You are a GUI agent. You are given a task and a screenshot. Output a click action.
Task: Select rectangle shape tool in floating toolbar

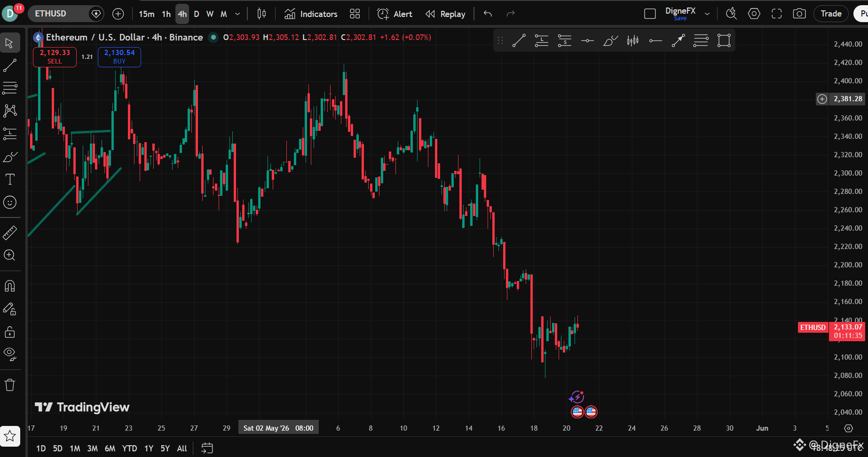(724, 41)
